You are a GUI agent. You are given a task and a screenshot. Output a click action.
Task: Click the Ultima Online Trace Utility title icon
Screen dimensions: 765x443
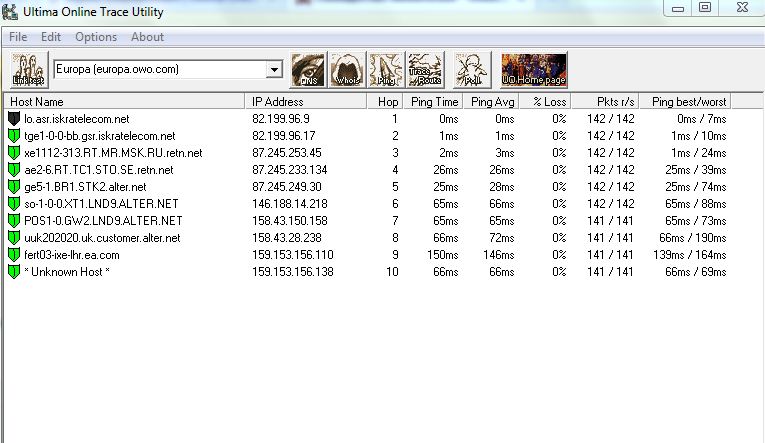point(10,11)
